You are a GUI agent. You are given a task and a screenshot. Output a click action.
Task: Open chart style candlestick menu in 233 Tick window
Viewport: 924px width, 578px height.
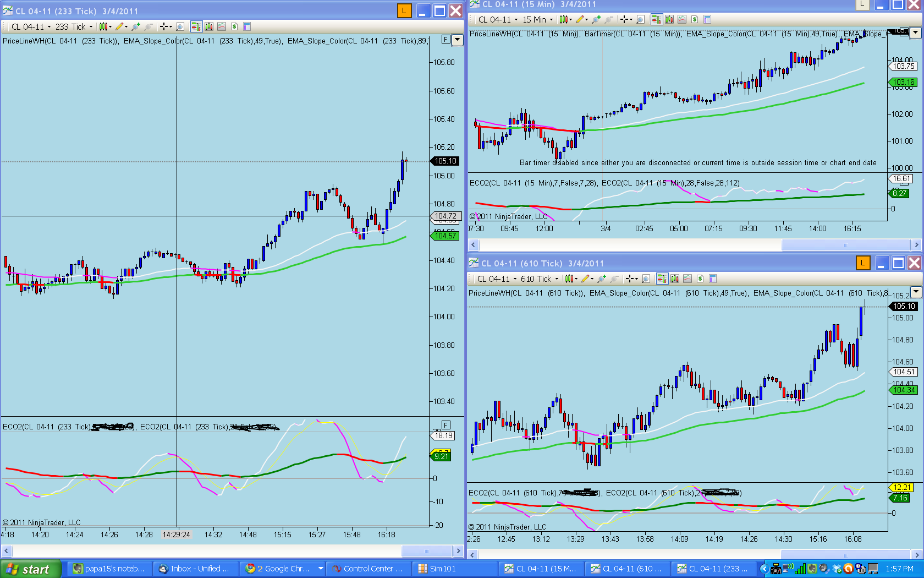(105, 26)
